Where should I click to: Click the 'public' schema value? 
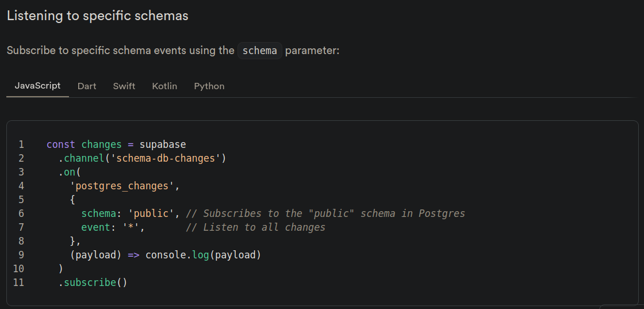click(x=151, y=213)
